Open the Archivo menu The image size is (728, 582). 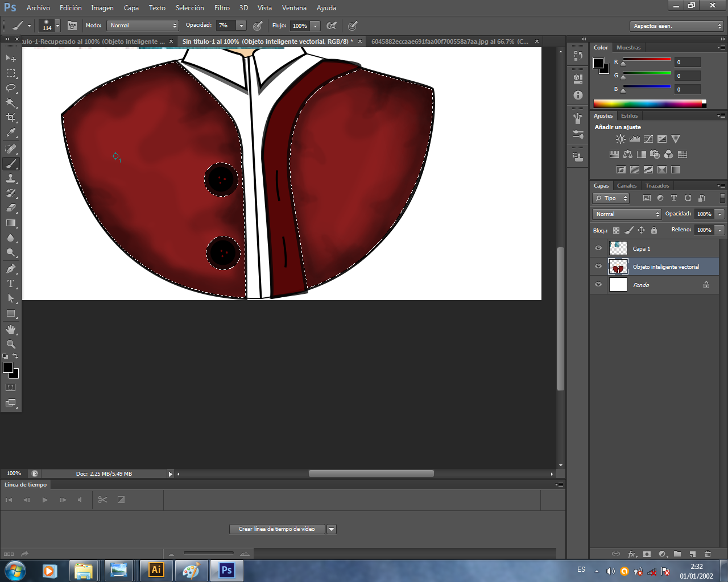click(x=38, y=8)
